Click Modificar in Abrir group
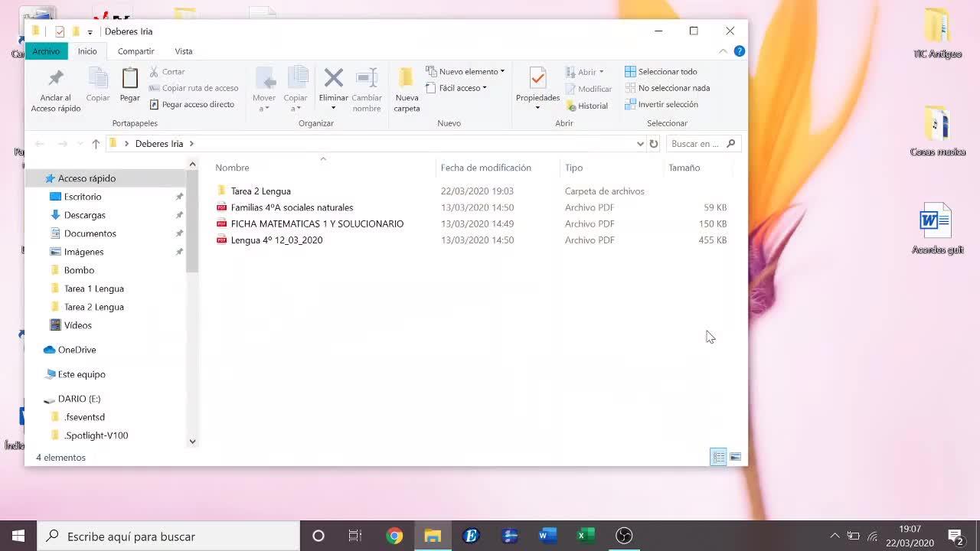 [589, 89]
